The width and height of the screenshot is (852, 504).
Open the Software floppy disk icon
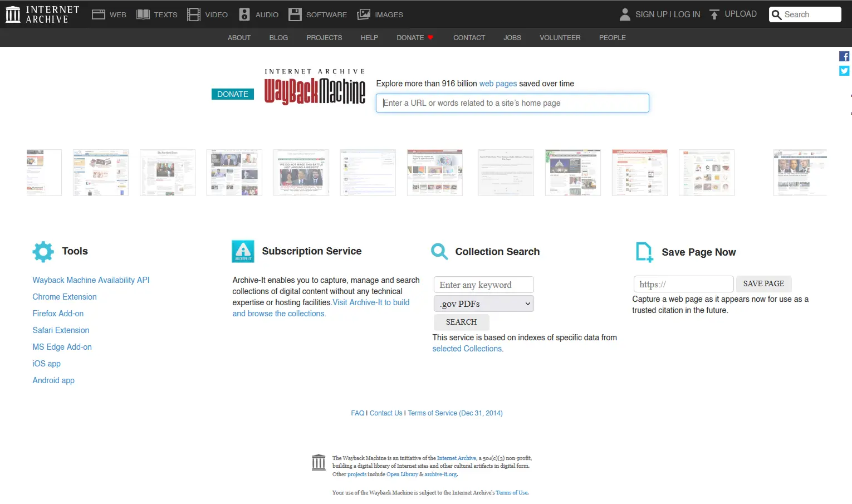pyautogui.click(x=295, y=14)
